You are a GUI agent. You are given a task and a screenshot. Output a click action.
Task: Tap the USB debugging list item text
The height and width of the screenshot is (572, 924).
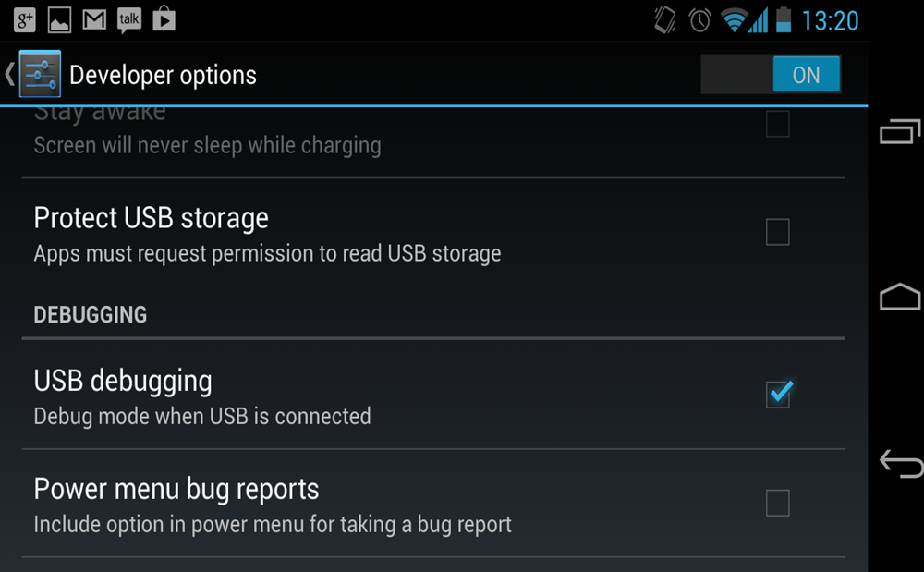pyautogui.click(x=123, y=381)
